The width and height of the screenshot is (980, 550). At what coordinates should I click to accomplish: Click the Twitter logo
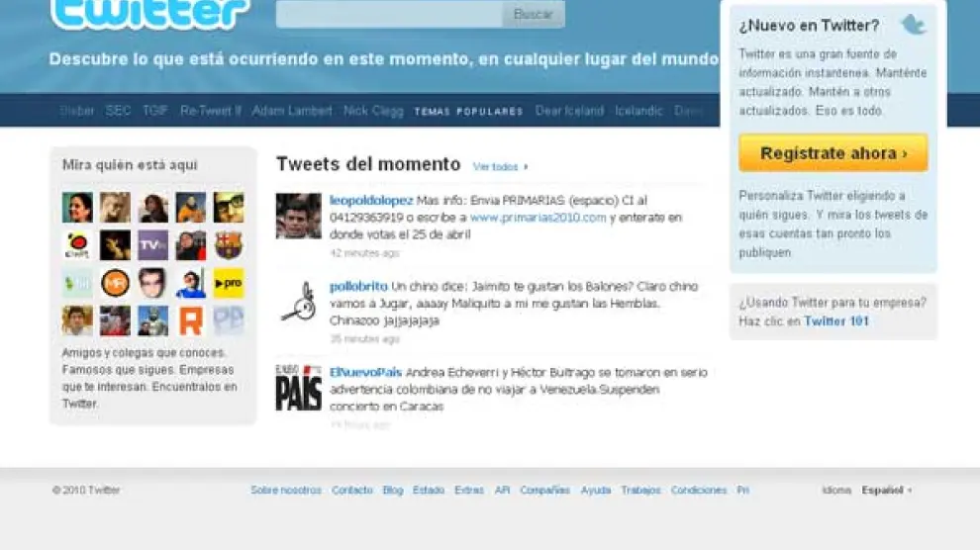click(x=148, y=14)
